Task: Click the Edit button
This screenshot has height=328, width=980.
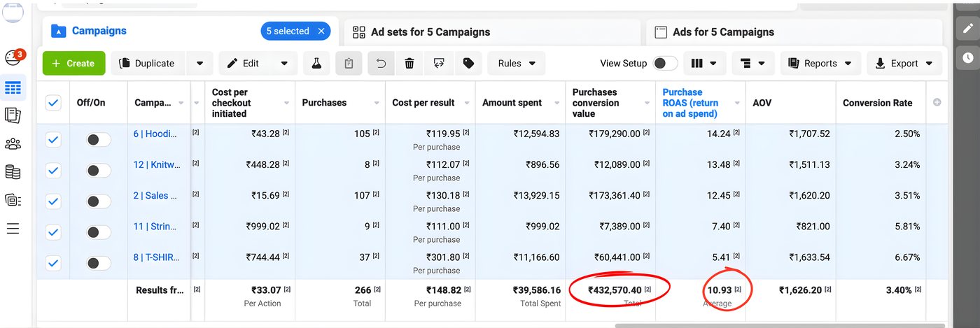Action: tap(244, 63)
